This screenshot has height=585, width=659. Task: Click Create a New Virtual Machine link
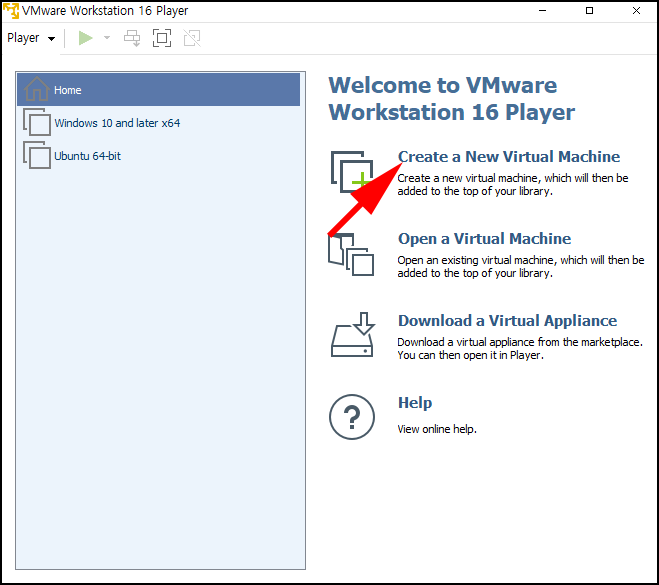pyautogui.click(x=509, y=157)
